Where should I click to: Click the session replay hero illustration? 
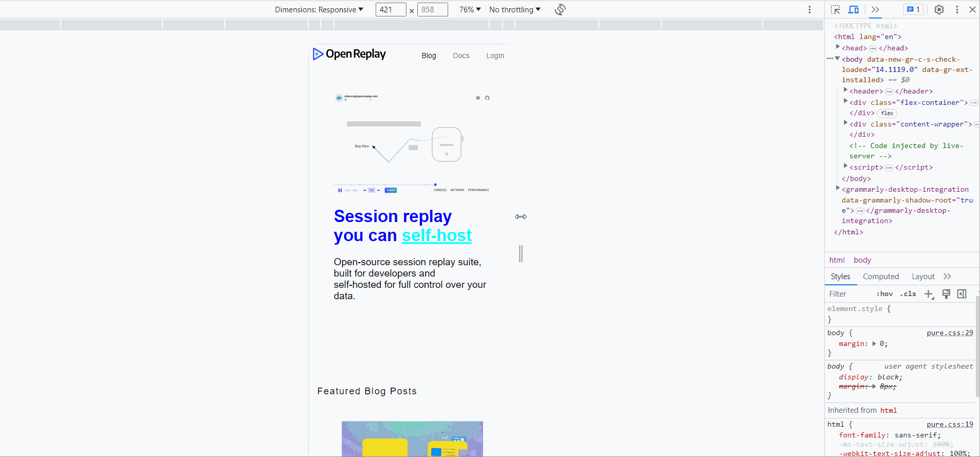412,142
